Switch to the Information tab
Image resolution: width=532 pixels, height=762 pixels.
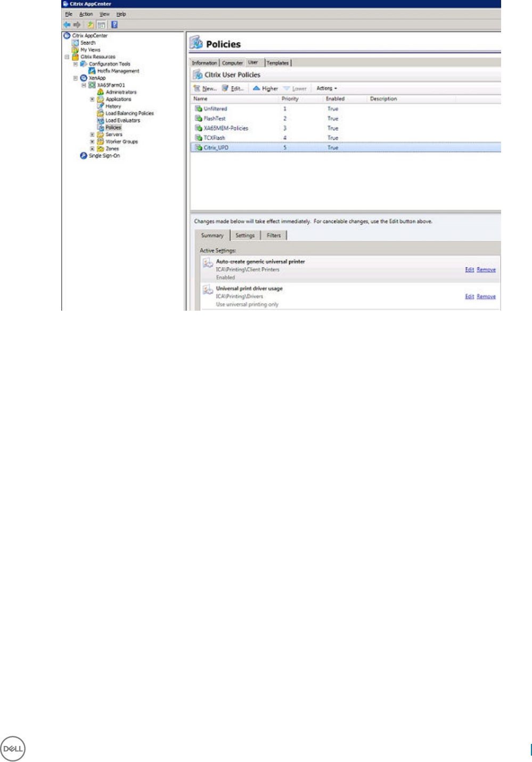coord(204,63)
